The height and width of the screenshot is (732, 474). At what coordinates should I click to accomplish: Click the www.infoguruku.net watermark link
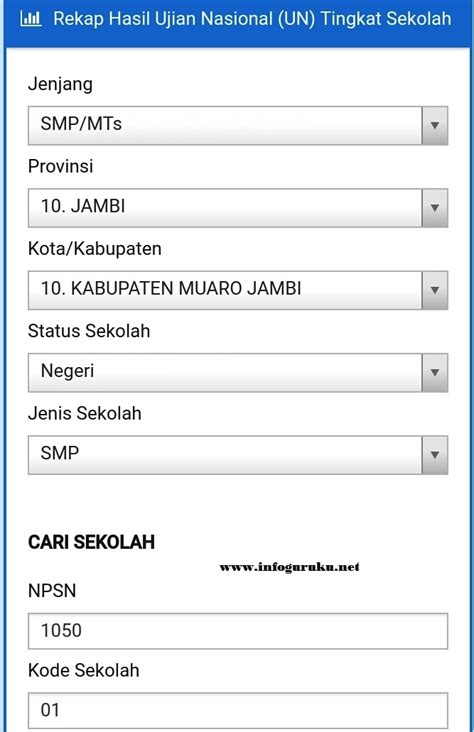click(290, 567)
